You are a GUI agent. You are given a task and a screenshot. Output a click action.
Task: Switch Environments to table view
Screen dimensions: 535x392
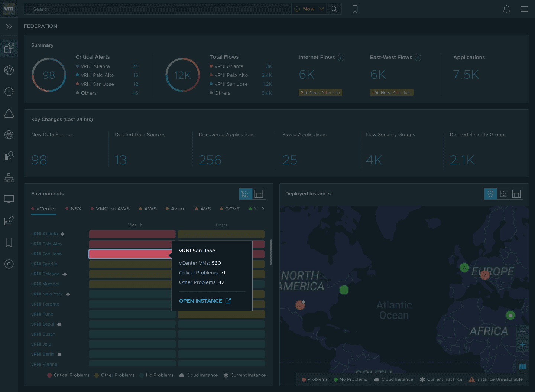pyautogui.click(x=259, y=194)
